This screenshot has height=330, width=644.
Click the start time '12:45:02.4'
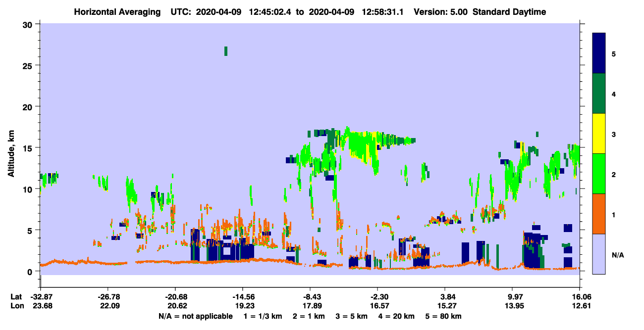click(x=270, y=12)
